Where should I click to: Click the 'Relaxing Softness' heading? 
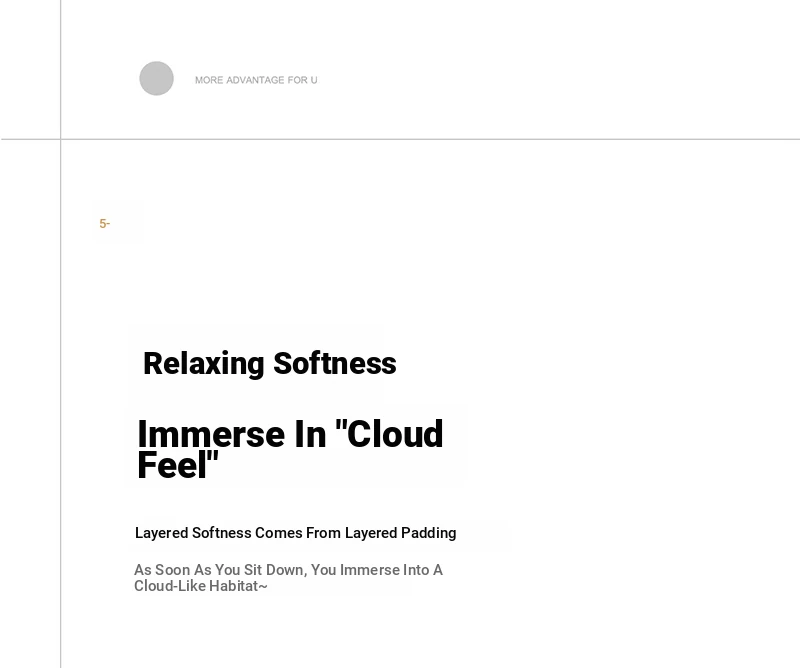[269, 363]
